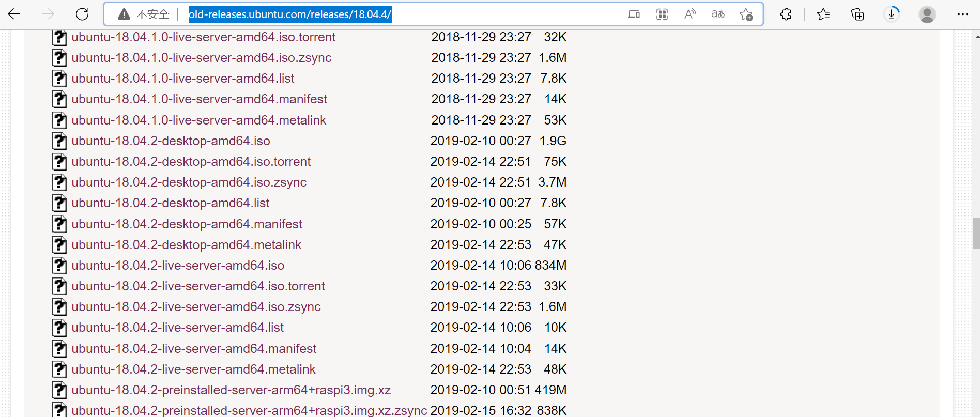Open the translate page option

[718, 14]
